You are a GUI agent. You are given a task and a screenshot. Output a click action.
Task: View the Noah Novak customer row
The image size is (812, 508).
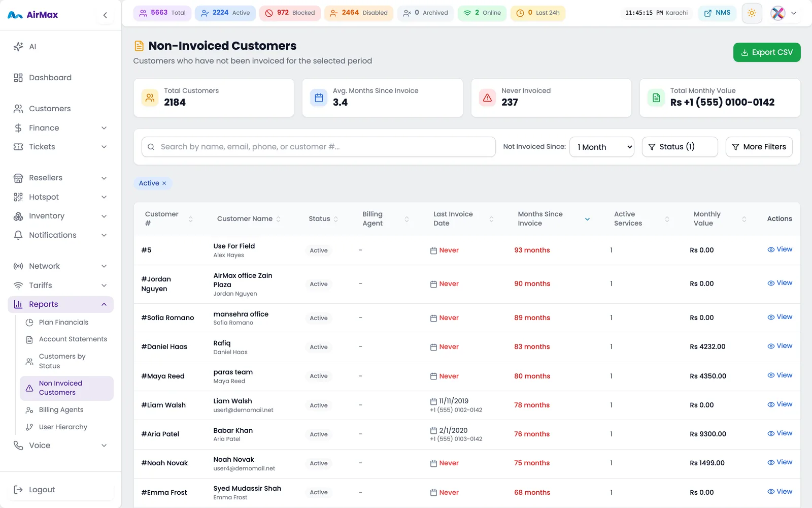coord(780,462)
